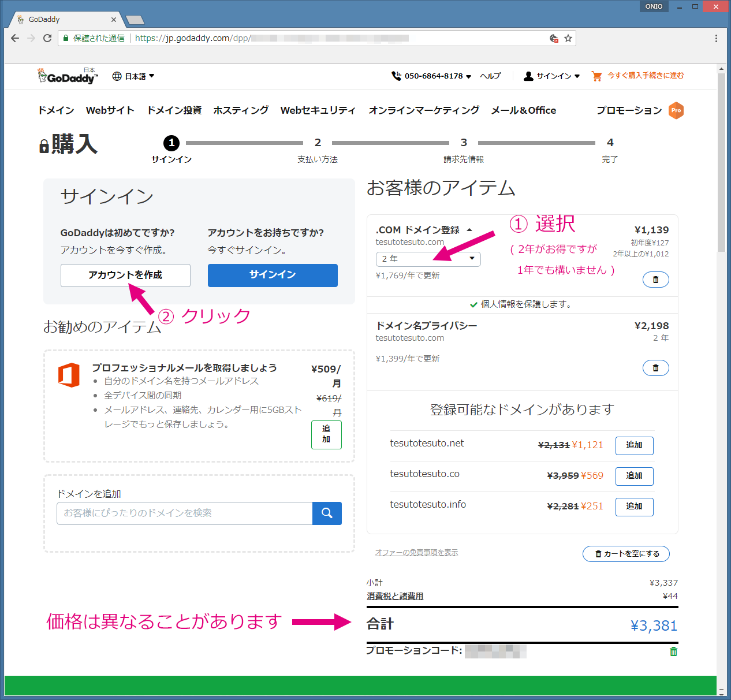Click 今すぐ購入手続きに進む link
Screen dimensions: 731x700
[646, 76]
